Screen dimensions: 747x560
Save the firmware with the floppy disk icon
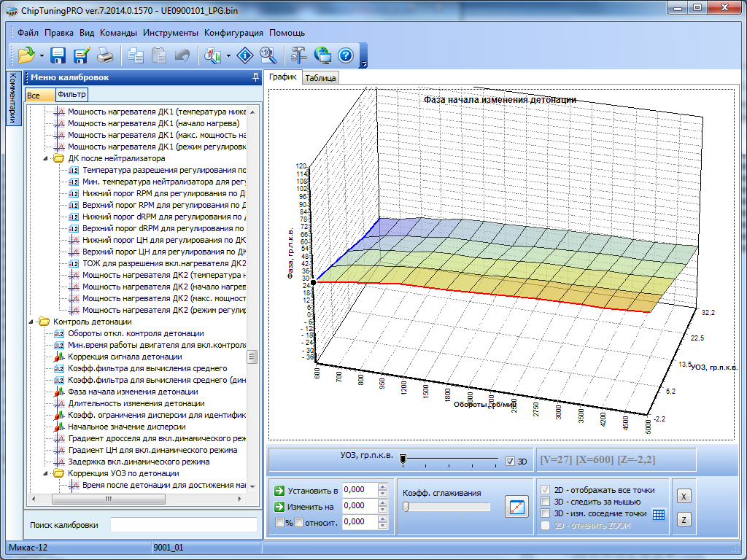click(58, 55)
